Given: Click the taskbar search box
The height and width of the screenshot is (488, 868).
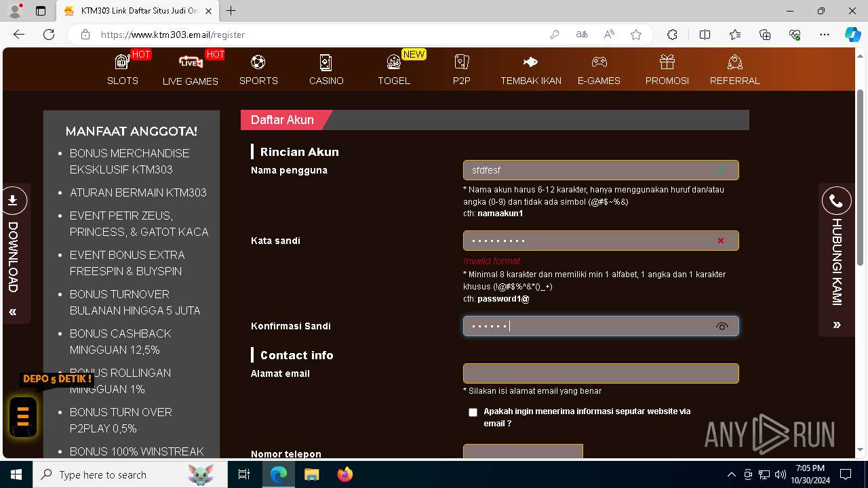Looking at the screenshot, I should (x=130, y=474).
